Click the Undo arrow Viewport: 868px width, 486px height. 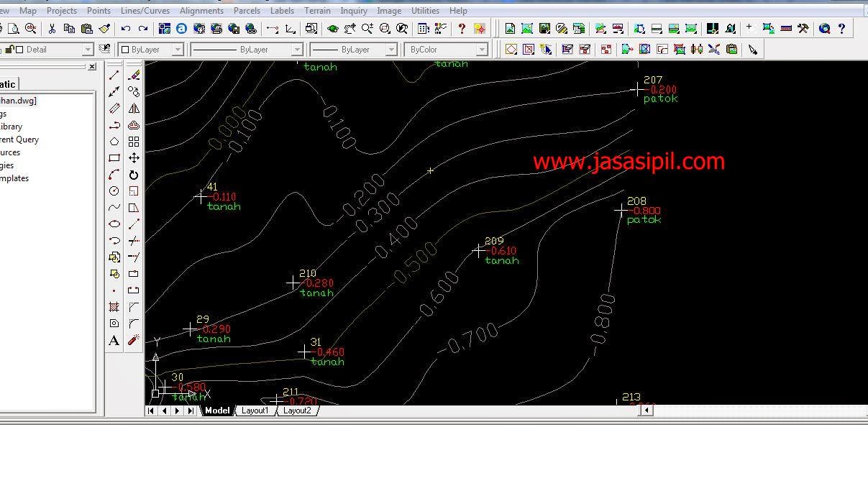coord(126,29)
